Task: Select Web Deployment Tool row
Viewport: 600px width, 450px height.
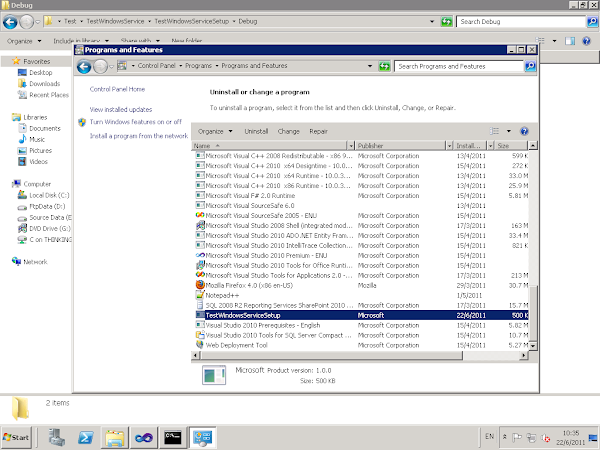Action: pyautogui.click(x=362, y=345)
